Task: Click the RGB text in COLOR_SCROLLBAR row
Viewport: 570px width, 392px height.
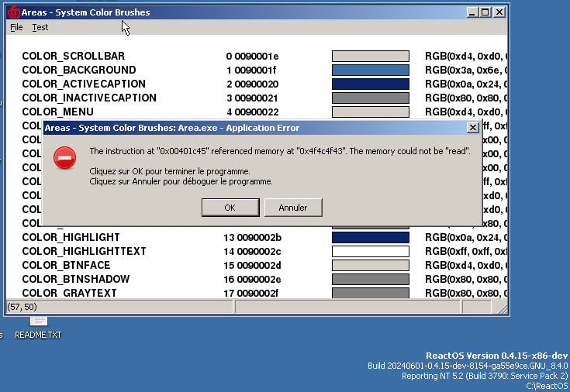Action: (x=466, y=56)
